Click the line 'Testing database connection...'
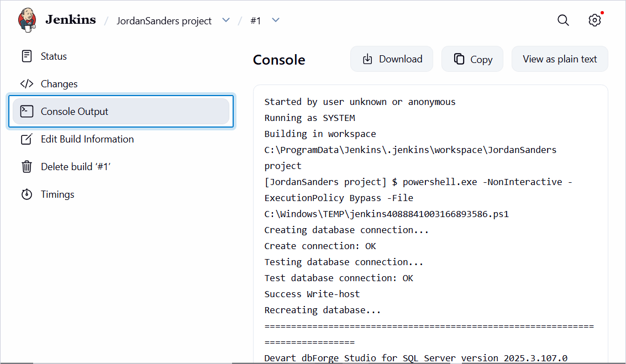Image resolution: width=626 pixels, height=364 pixels. pyautogui.click(x=344, y=262)
